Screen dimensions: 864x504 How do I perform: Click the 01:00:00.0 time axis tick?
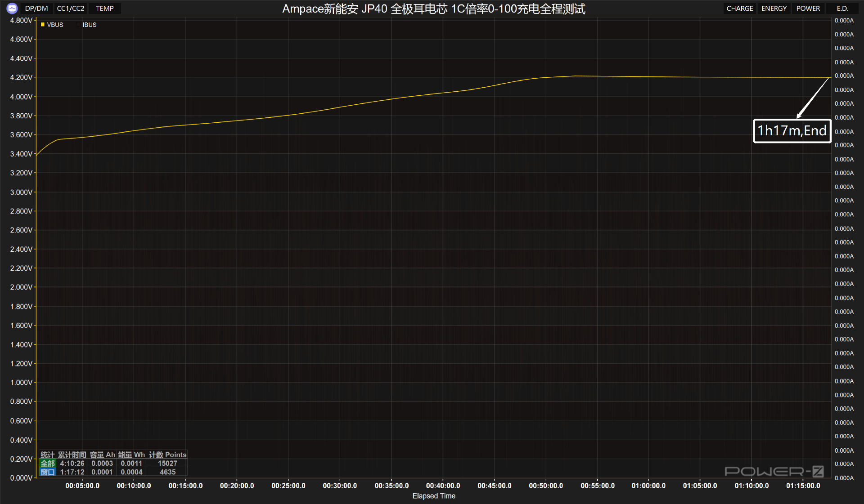(648, 486)
